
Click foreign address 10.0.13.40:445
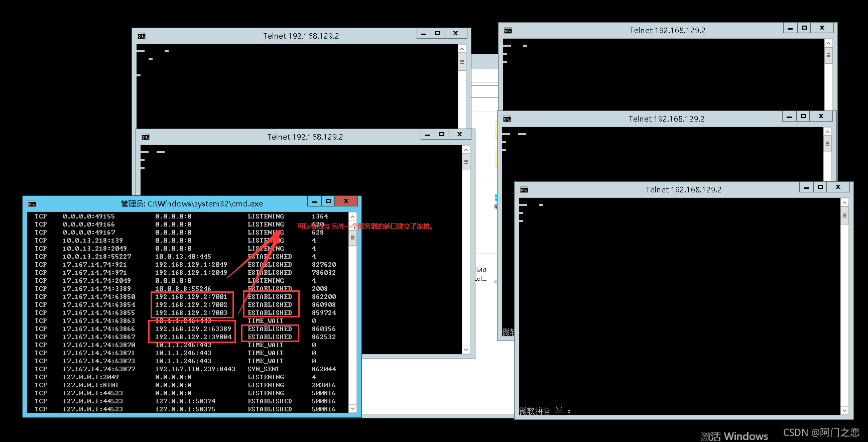click(x=183, y=257)
